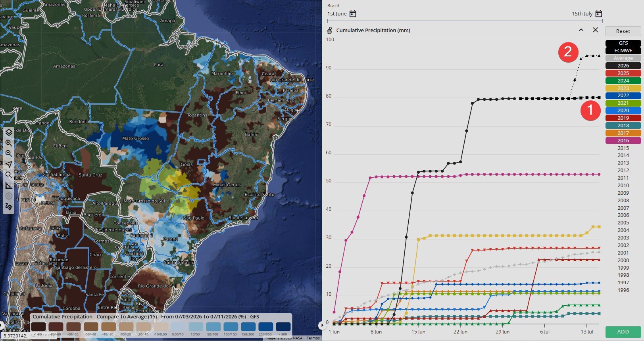Select year 2015 in the list
Viewport: 644px width, 341px height.
click(x=623, y=148)
